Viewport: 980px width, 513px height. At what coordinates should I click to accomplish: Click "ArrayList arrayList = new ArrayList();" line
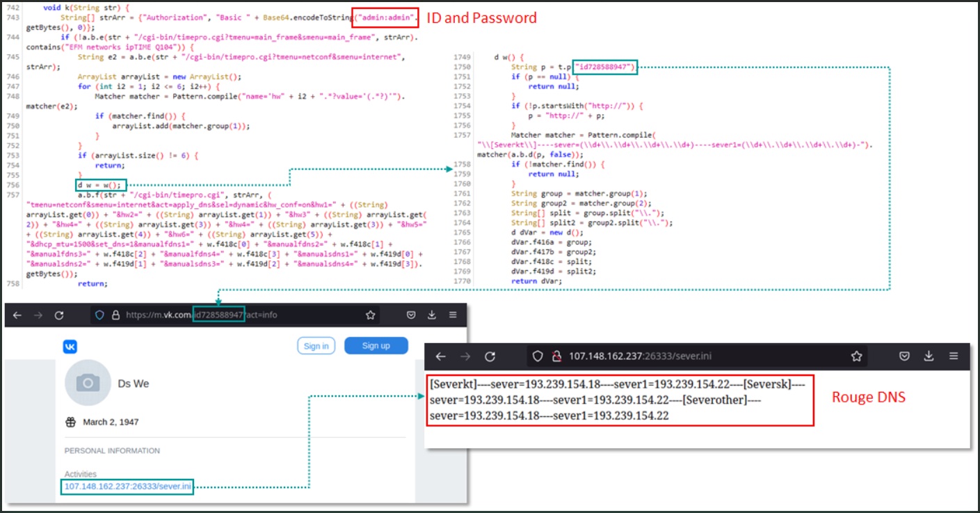tap(159, 77)
